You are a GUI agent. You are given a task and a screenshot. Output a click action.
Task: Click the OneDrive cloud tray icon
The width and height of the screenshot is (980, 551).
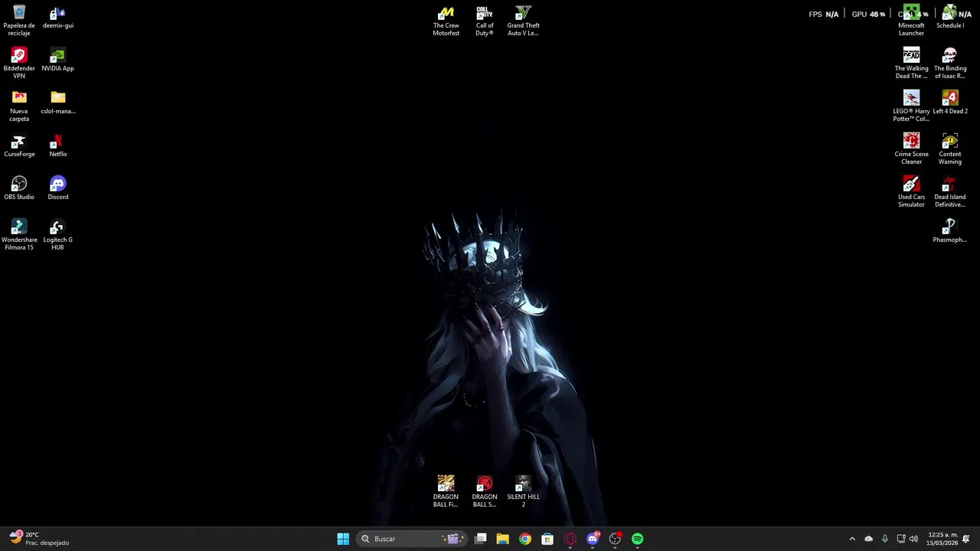(x=869, y=539)
